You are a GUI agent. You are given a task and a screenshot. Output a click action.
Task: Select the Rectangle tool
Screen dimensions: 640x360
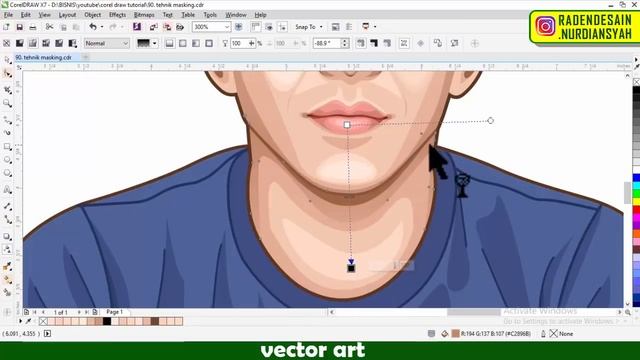coord(7,147)
